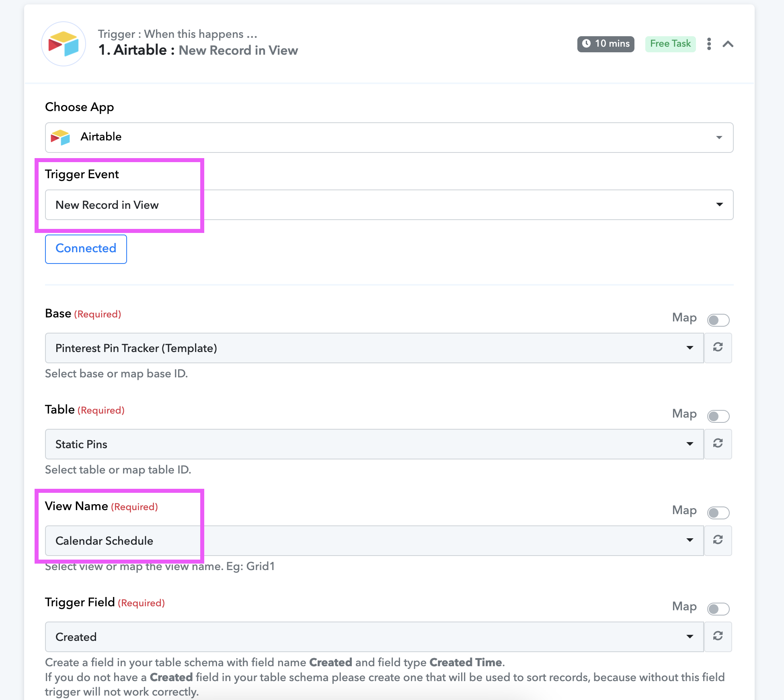Viewport: 784px width, 700px height.
Task: Click the Airtable logo in step header
Action: pyautogui.click(x=64, y=44)
